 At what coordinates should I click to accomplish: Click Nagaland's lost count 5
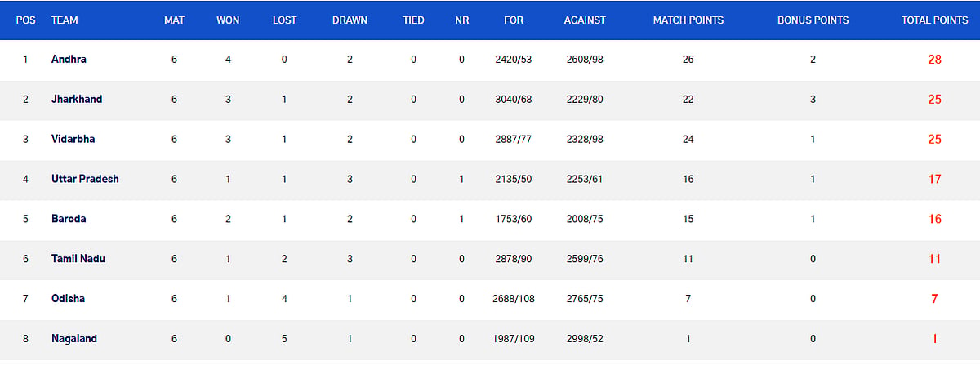click(x=284, y=339)
